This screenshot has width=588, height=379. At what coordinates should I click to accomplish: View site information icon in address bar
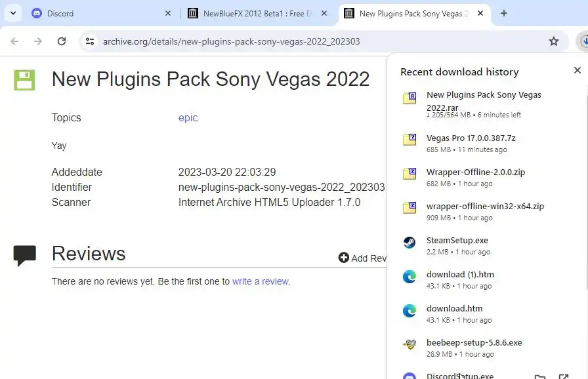(90, 41)
